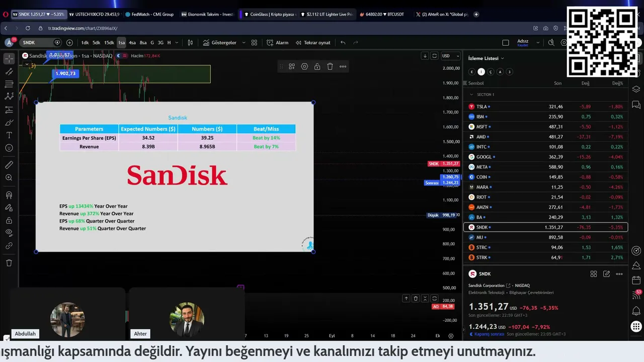Open indicator templates grid icon
The image size is (644, 362).
(x=254, y=43)
